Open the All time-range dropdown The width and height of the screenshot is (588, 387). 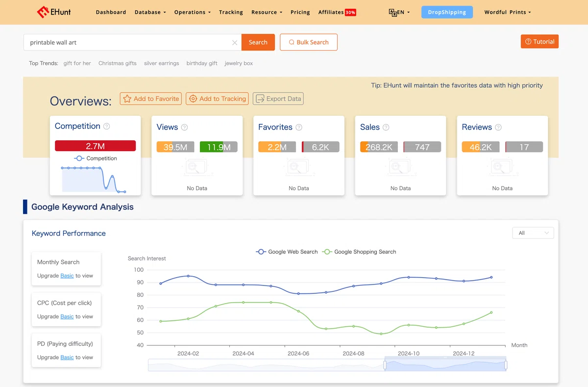(533, 233)
